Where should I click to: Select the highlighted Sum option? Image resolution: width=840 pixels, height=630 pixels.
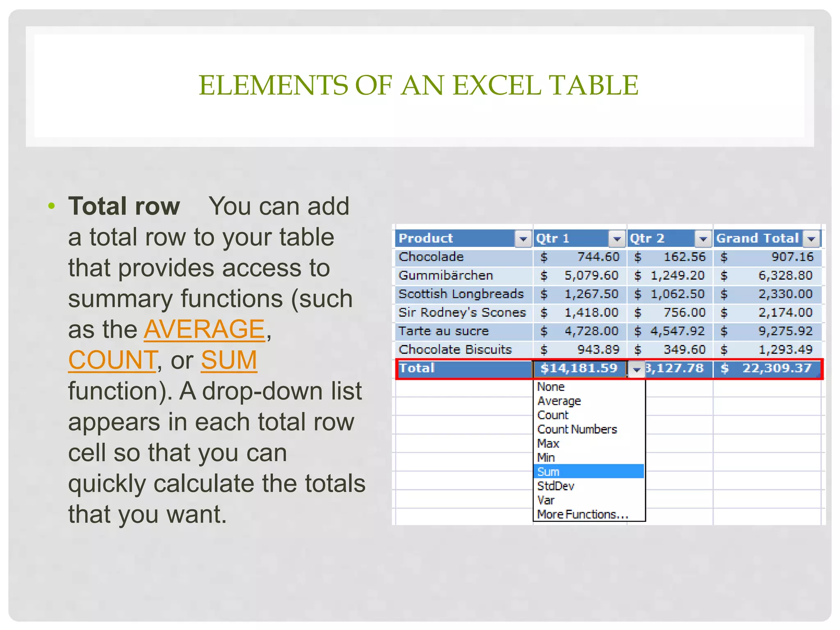[548, 472]
